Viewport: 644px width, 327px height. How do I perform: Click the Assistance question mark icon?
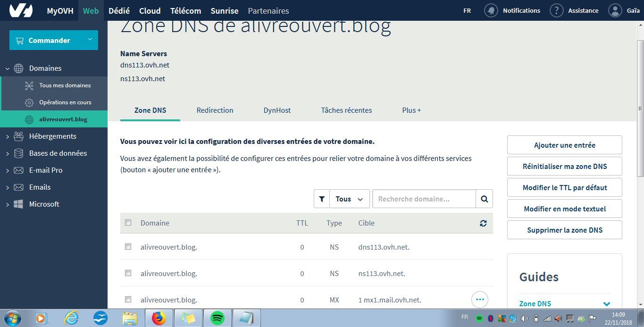coord(557,10)
